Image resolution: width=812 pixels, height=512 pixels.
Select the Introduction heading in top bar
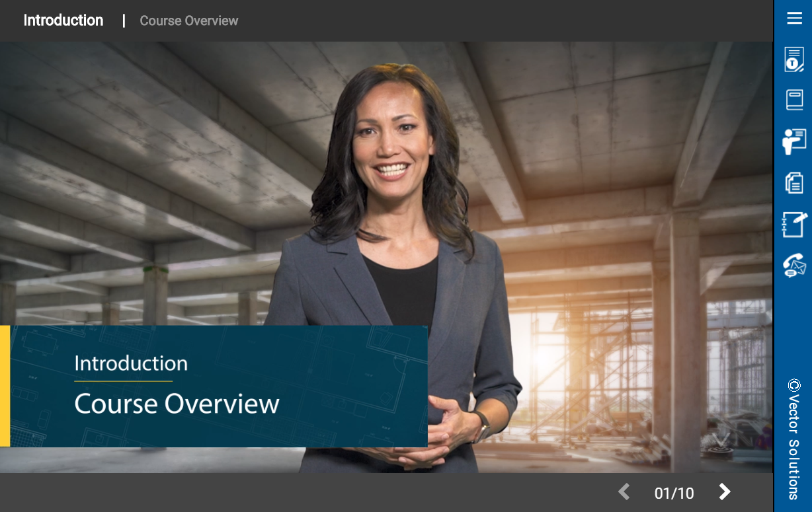click(x=63, y=20)
